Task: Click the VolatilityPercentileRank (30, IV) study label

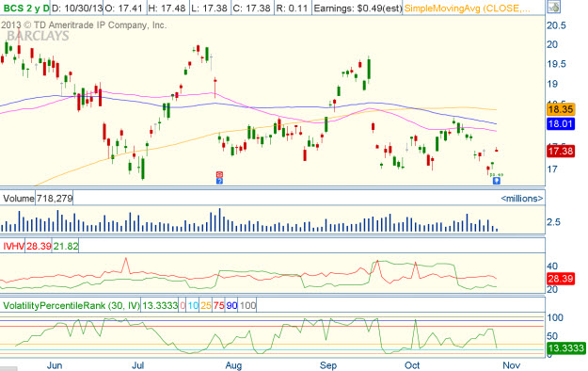Action: point(72,306)
